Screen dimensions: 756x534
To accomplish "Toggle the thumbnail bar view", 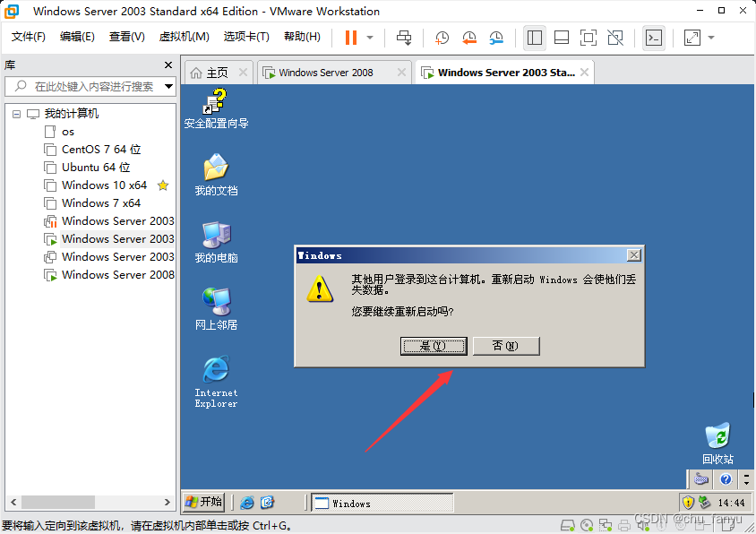I will pos(562,38).
